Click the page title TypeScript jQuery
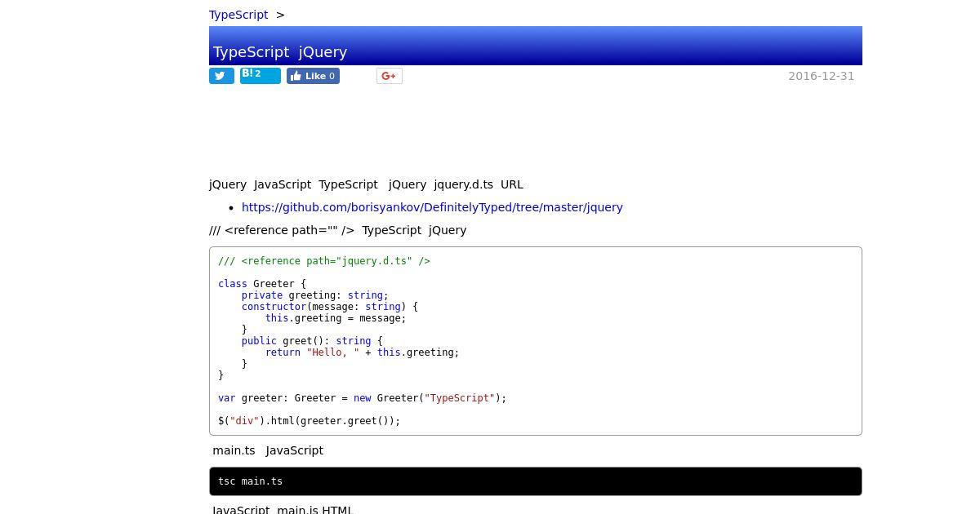The image size is (980, 514). 280,51
